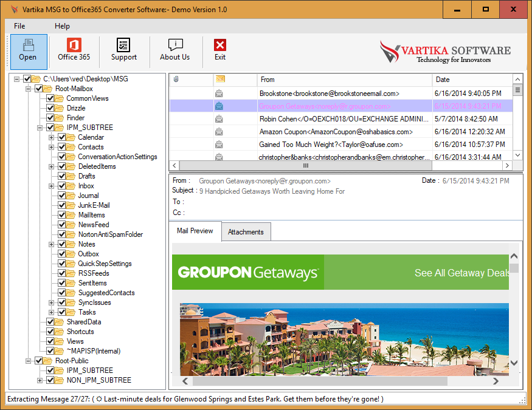Viewport: 532px width, 410px height.
Task: Click See All Getaway Deals link
Action: [462, 273]
